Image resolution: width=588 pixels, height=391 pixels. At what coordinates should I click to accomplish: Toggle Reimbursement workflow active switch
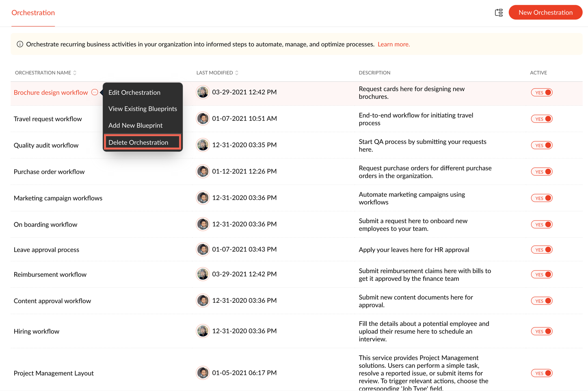click(542, 275)
